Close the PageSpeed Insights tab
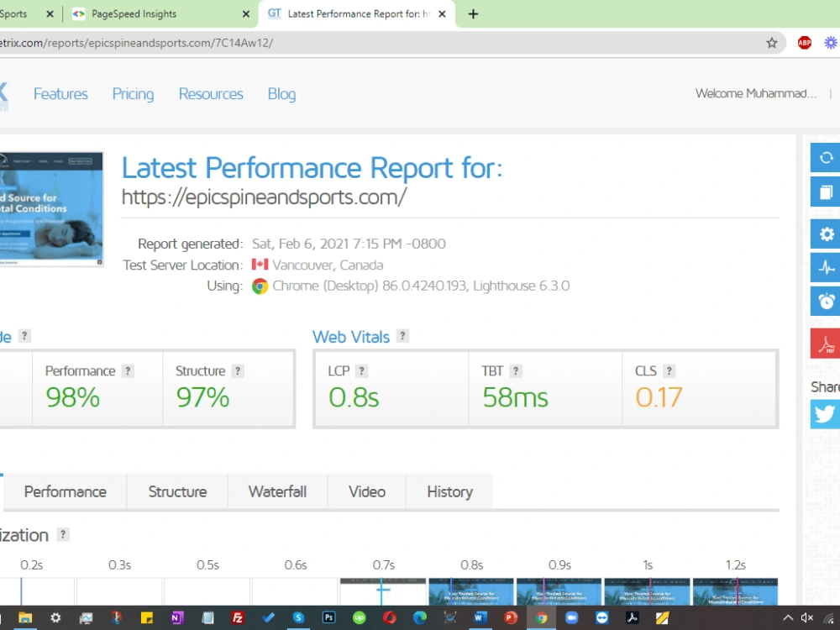The width and height of the screenshot is (840, 630). (246, 14)
